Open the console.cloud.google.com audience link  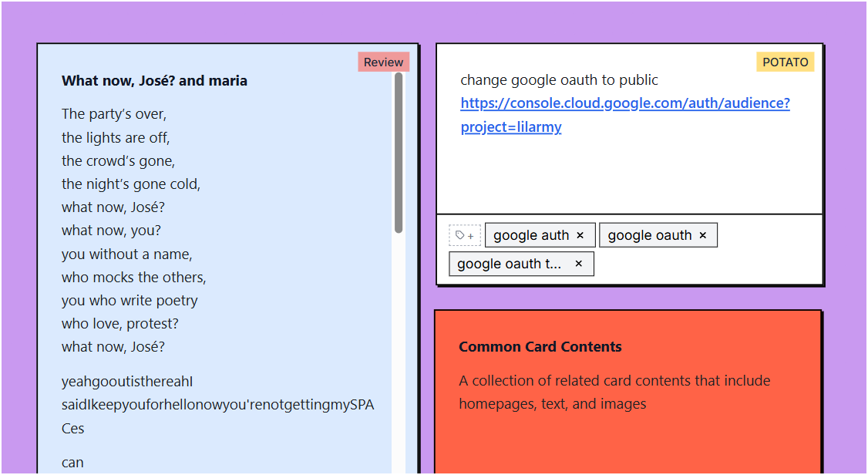(x=624, y=103)
